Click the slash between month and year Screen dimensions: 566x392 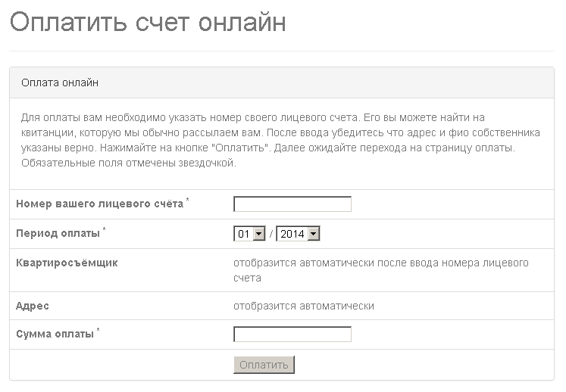click(271, 234)
